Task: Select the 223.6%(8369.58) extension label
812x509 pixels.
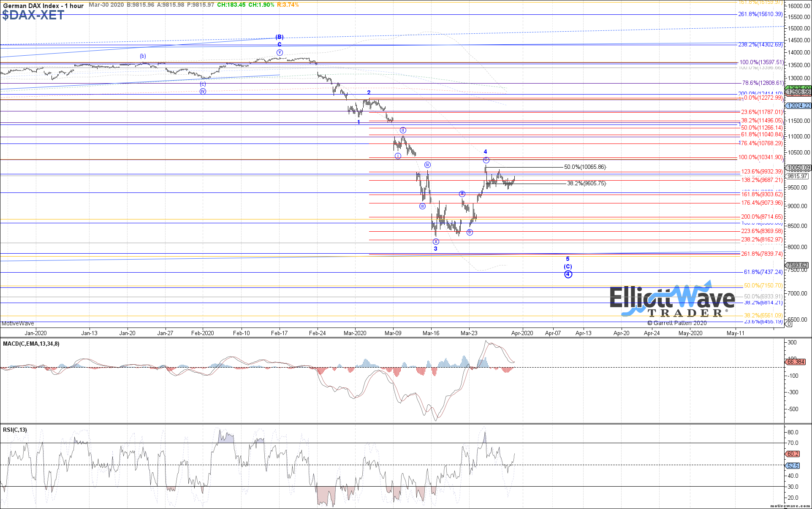Action: [762, 231]
